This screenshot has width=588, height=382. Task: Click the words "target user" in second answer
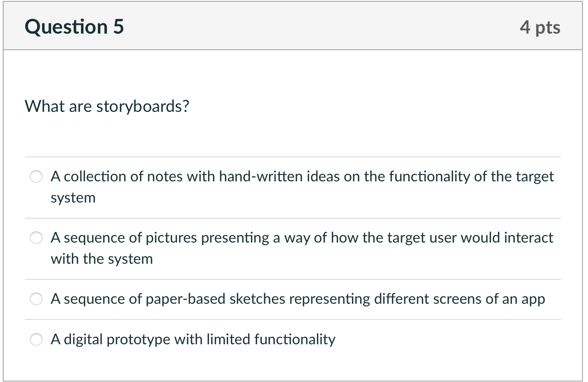pos(422,237)
